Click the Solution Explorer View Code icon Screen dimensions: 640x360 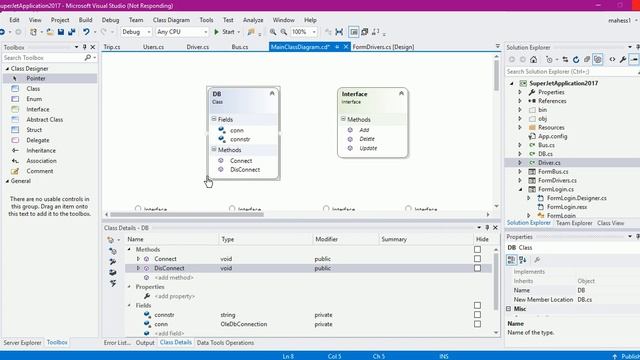(612, 60)
